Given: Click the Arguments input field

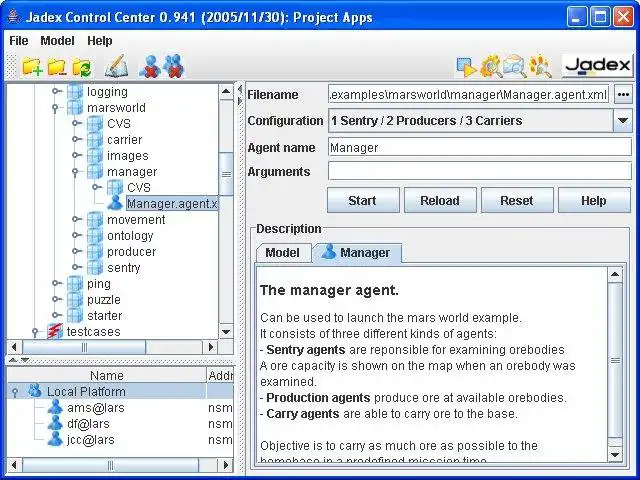Looking at the screenshot, I should [480, 171].
